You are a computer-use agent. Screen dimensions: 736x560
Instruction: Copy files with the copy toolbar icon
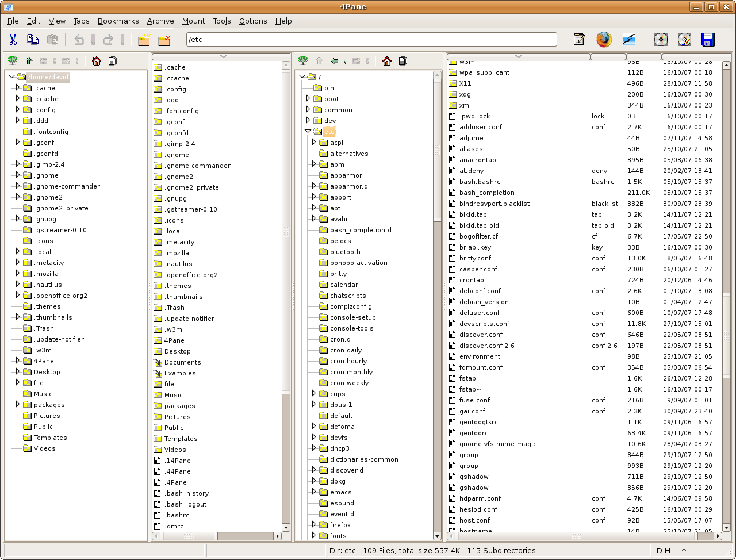click(x=33, y=40)
